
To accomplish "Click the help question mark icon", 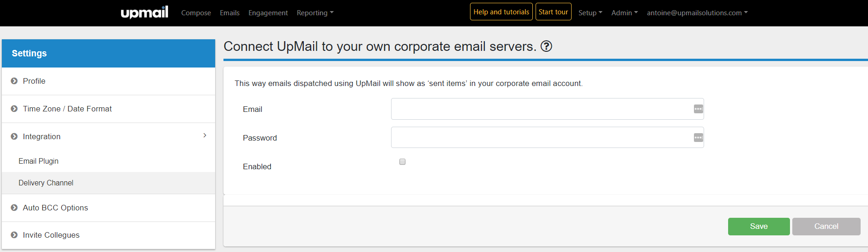I will click(x=546, y=46).
